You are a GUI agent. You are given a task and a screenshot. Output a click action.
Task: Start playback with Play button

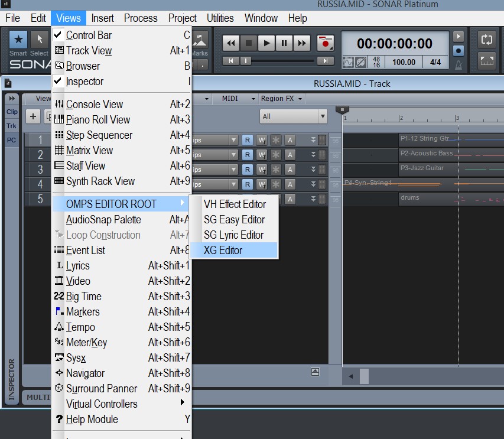(x=266, y=43)
